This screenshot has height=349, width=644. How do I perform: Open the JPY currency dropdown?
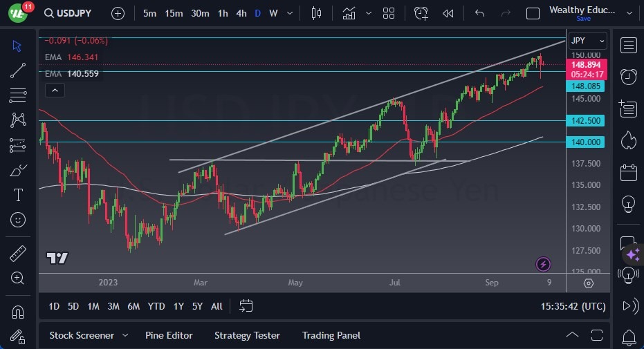click(588, 41)
